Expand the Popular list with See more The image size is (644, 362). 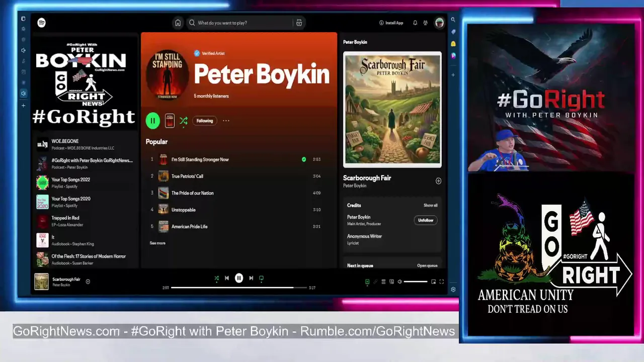[157, 243]
